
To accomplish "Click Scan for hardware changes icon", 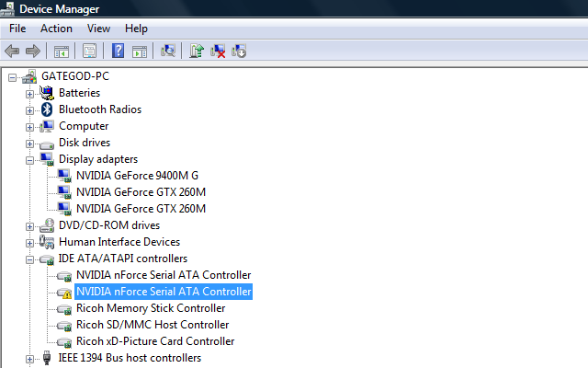I will click(168, 51).
